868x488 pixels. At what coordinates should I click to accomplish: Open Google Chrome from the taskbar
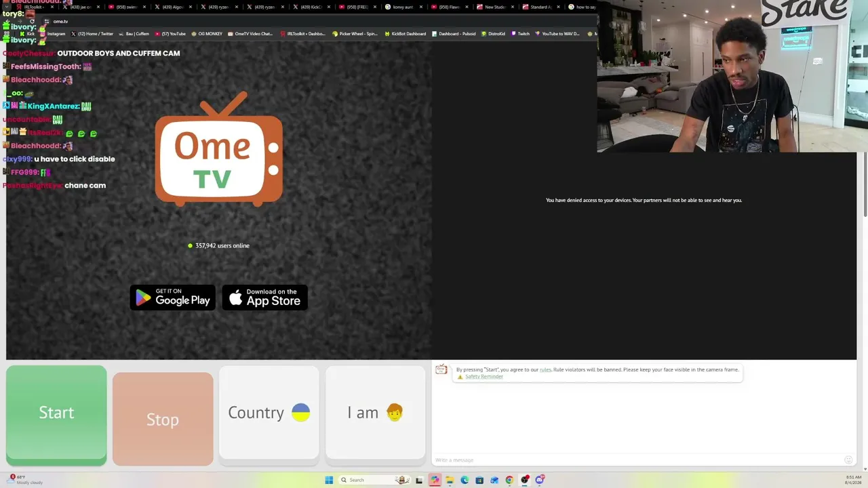(x=509, y=480)
